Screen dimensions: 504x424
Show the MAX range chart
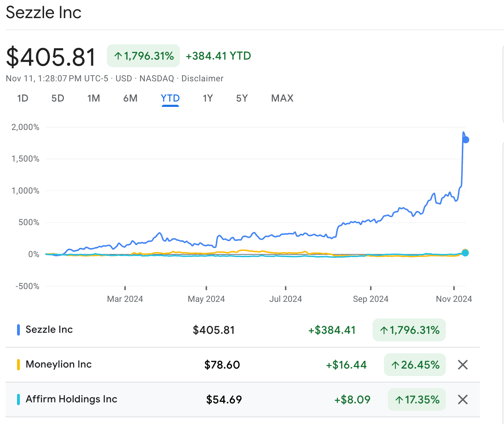(x=282, y=98)
